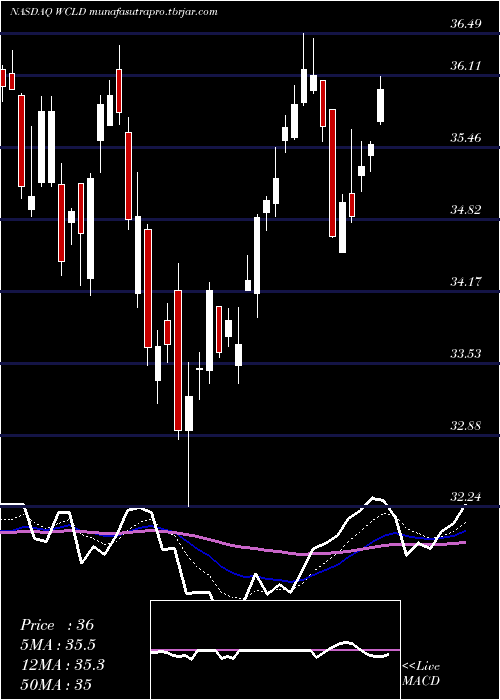This screenshot has height=700, width=500.
Task: Select the 33.53 price level label
Action: pos(466,354)
